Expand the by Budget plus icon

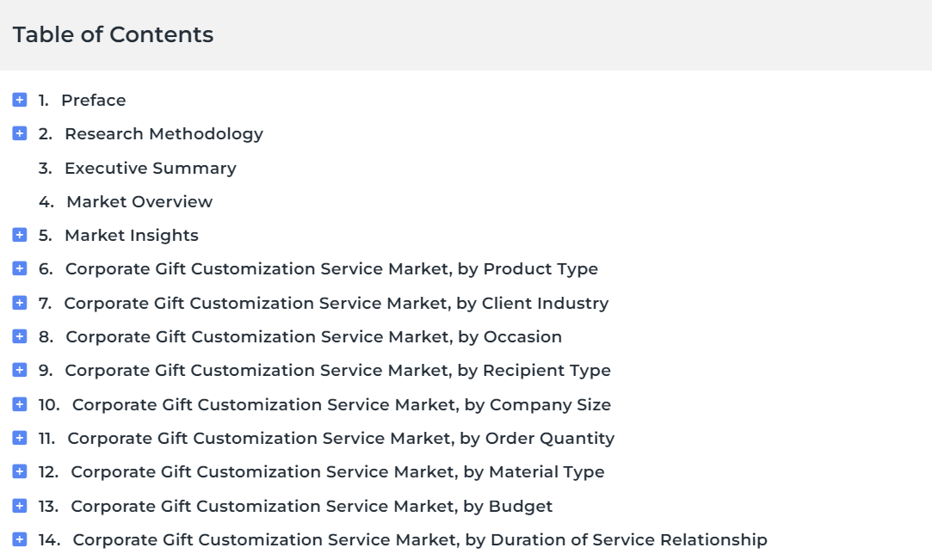20,506
